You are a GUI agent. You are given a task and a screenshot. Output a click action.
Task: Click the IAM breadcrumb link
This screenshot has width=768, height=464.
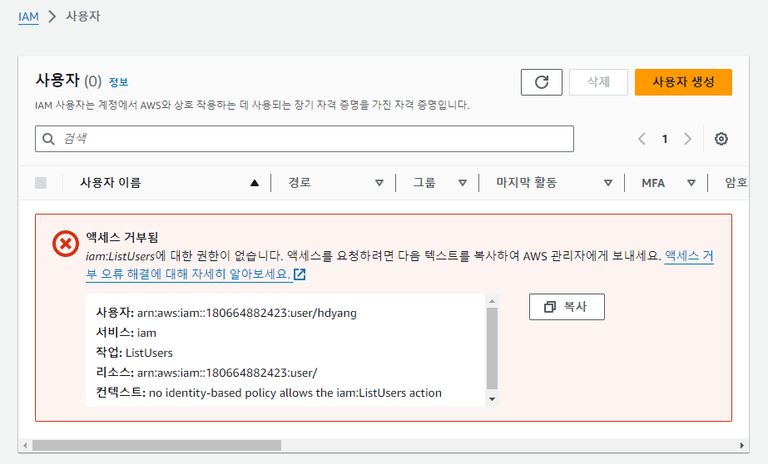coord(28,17)
